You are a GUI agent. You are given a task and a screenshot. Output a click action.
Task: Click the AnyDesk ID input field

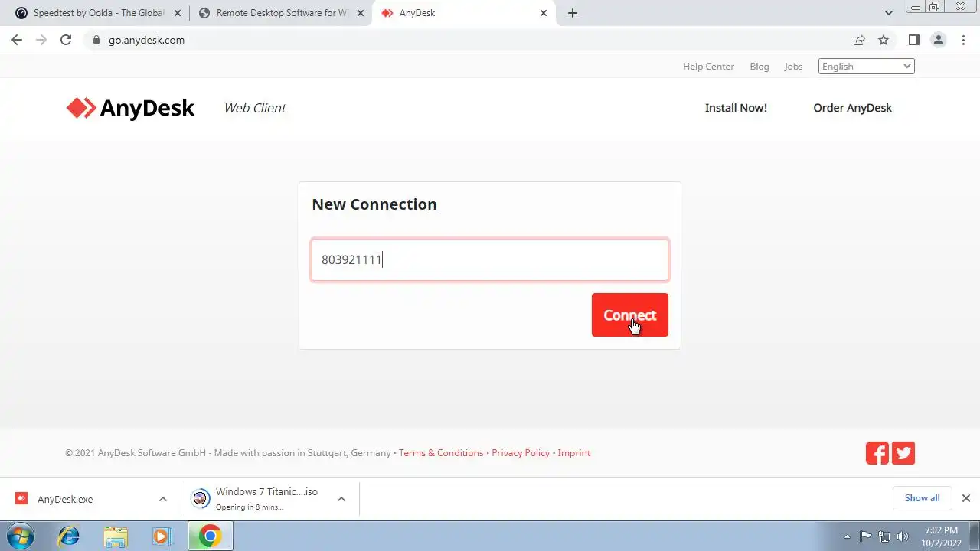coord(490,259)
